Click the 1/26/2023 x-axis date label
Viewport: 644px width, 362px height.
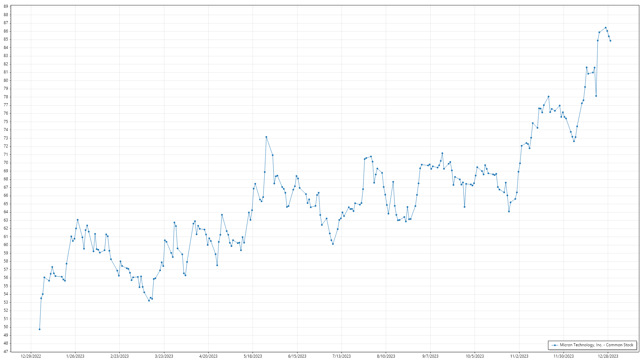point(75,356)
